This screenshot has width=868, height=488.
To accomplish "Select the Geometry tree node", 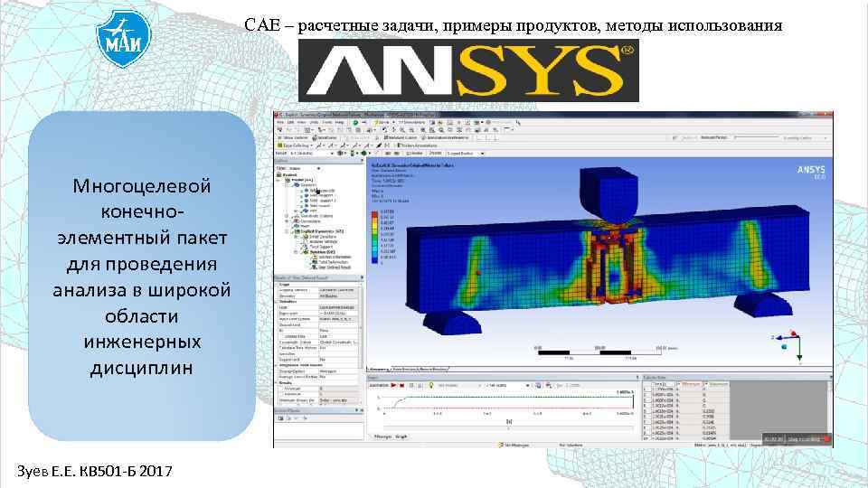I will click(x=305, y=184).
